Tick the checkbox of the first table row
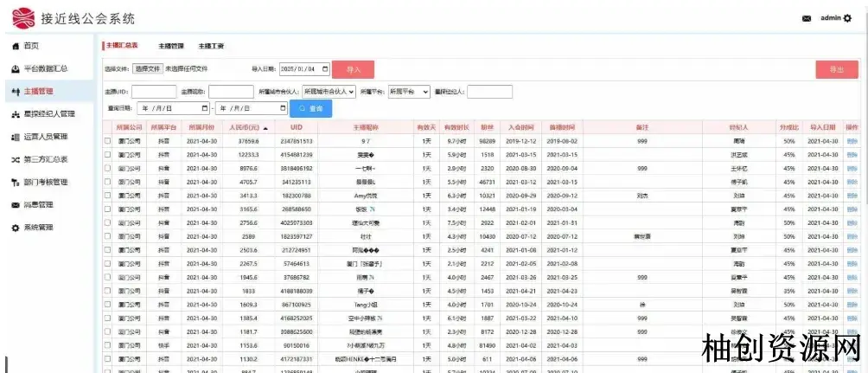 108,140
